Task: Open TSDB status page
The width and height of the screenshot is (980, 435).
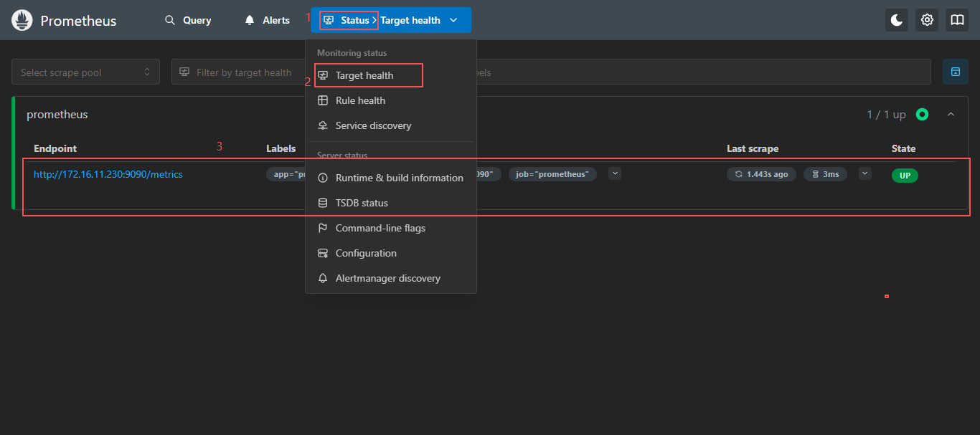Action: pyautogui.click(x=362, y=203)
